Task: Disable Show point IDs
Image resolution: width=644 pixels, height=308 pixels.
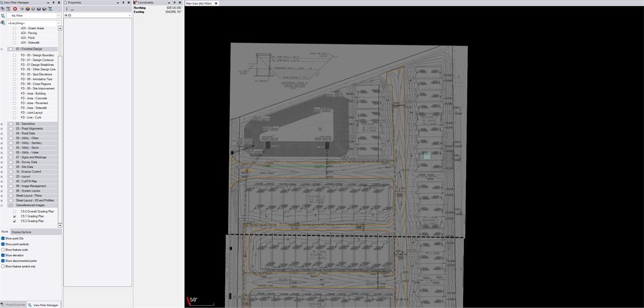Action: tap(3, 238)
